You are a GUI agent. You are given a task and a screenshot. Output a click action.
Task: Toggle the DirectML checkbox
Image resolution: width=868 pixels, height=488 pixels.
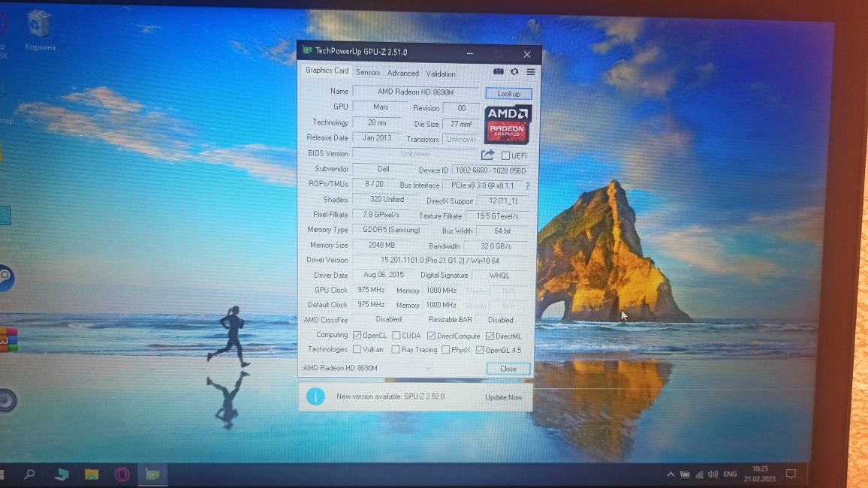point(490,336)
